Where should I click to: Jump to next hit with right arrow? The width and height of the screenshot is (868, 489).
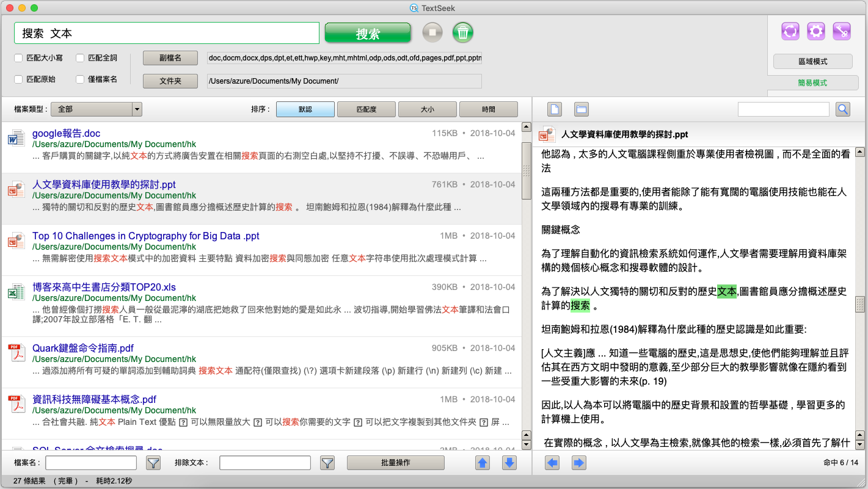(x=578, y=463)
